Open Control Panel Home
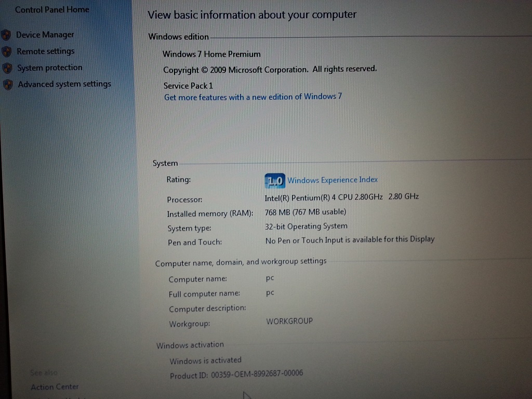 click(52, 9)
